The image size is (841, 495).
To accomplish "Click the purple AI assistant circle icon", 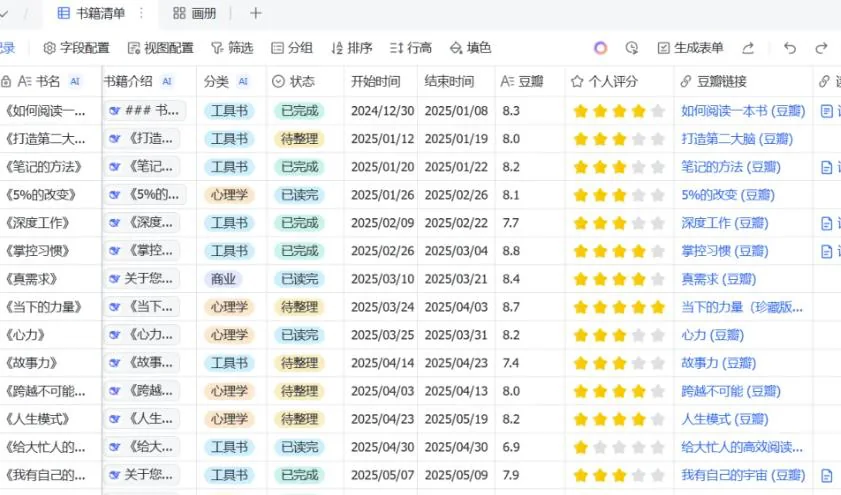I will tap(601, 48).
